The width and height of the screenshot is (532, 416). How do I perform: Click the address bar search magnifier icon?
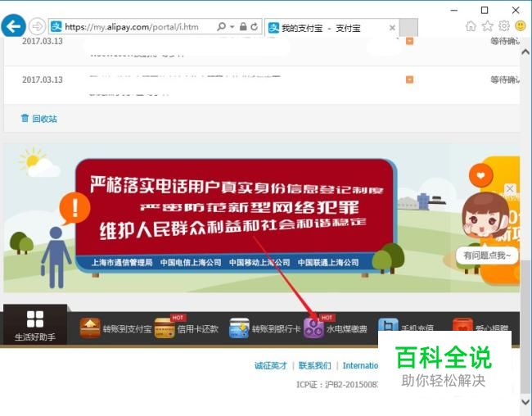(x=221, y=26)
